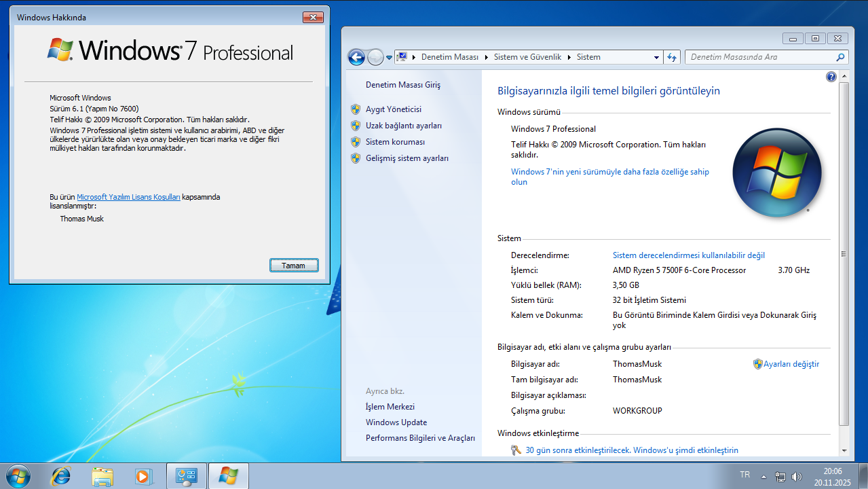Click key icon beside activation message
This screenshot has height=489, width=868.
[x=516, y=450]
